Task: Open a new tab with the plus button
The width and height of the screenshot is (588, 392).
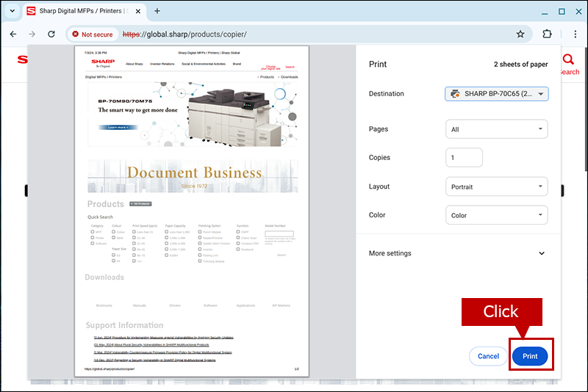Action: point(157,11)
